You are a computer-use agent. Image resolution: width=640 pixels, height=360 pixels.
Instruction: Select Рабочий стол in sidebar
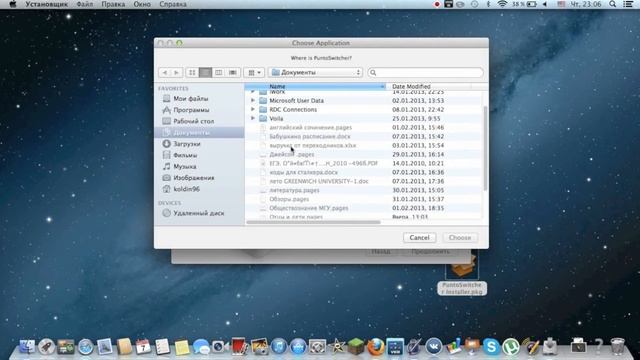click(200, 121)
